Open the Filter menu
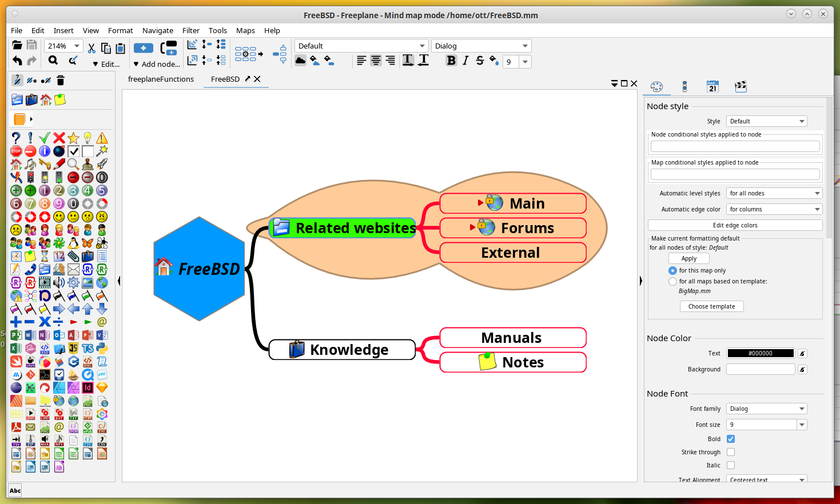The width and height of the screenshot is (840, 504). tap(191, 30)
